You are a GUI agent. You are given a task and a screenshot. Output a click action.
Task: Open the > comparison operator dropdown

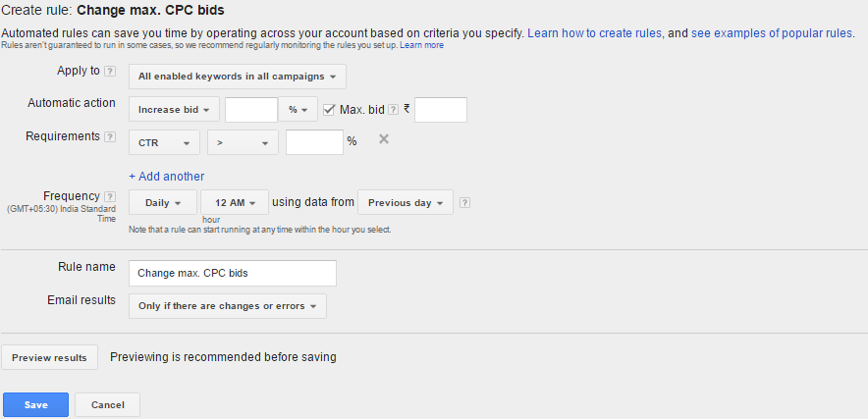click(243, 142)
